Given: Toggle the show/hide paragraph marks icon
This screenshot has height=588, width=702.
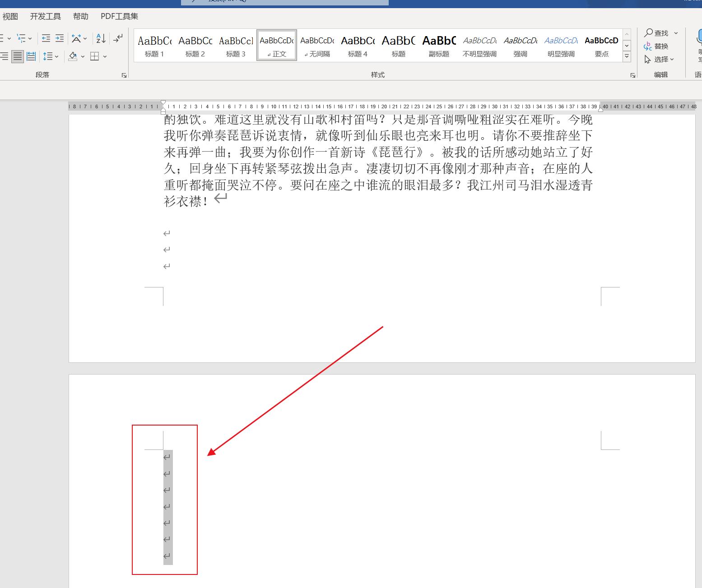Looking at the screenshot, I should [x=118, y=38].
